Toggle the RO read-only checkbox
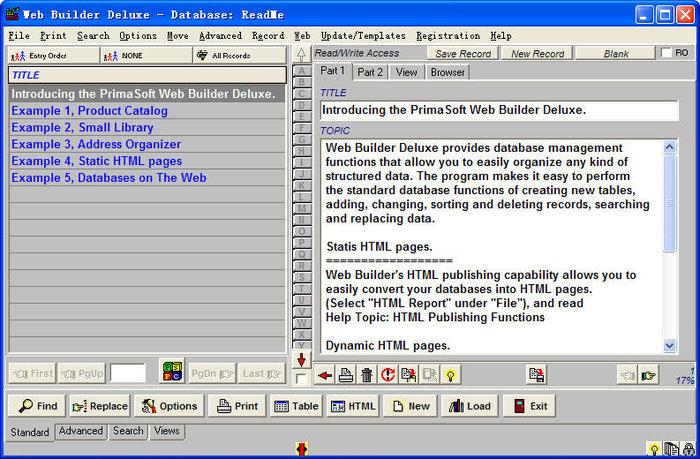 click(666, 53)
